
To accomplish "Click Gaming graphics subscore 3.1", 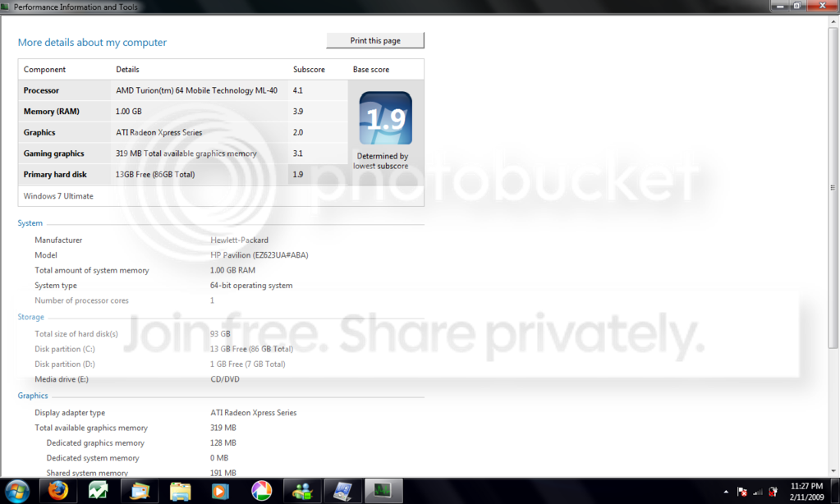I will pyautogui.click(x=298, y=153).
